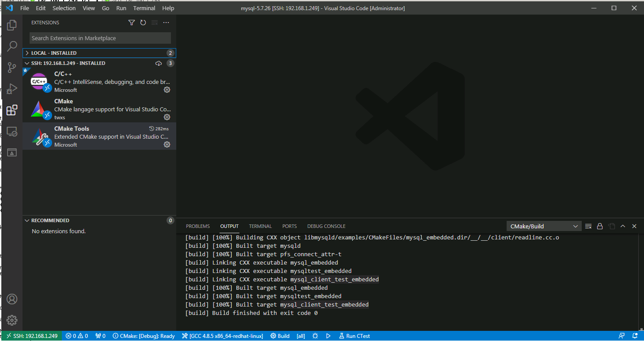Collapse the RECOMMENDED section
The height and width of the screenshot is (341, 644).
click(x=99, y=220)
